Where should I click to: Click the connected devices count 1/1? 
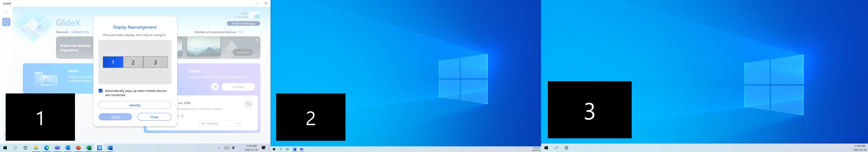click(x=241, y=32)
